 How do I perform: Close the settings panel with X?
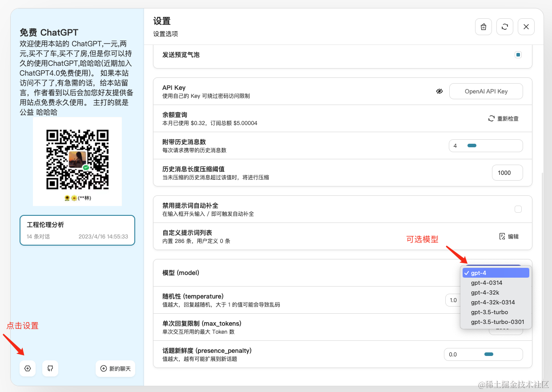click(526, 27)
